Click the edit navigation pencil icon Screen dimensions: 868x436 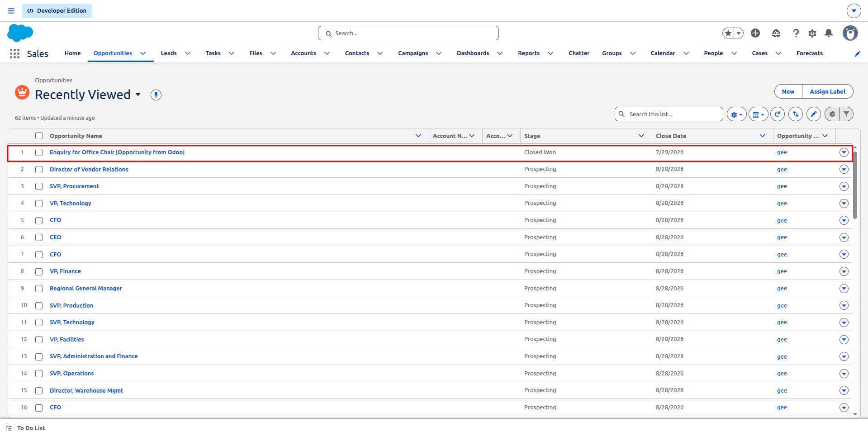pos(858,53)
